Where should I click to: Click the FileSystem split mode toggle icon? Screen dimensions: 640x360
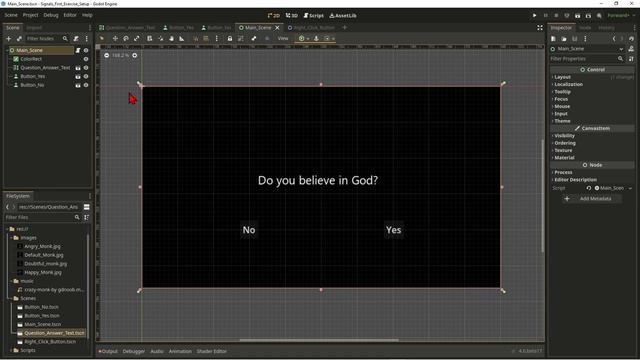87,207
